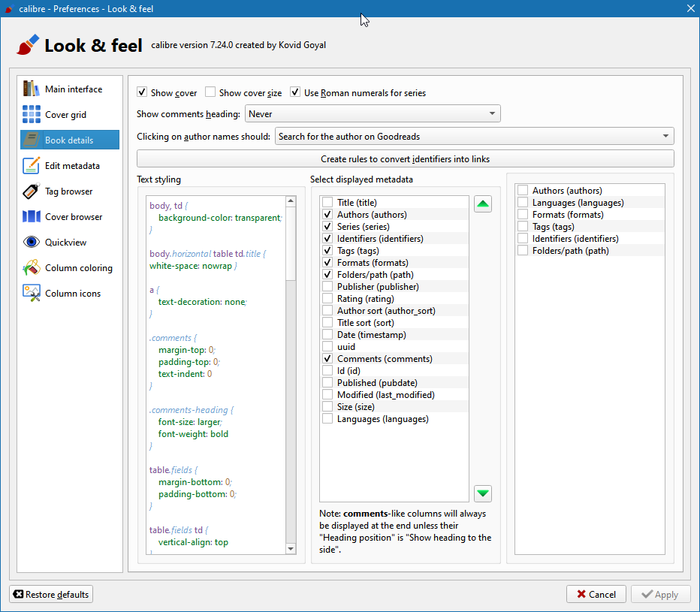Viewport: 700px width, 612px height.
Task: Check Title sort (sort) metadata field
Action: 327,323
